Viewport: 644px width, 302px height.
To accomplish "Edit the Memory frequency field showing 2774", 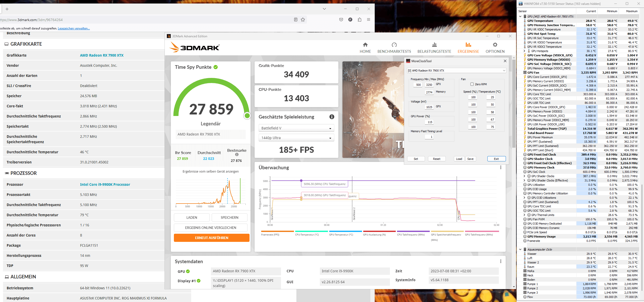I will point(429,92).
